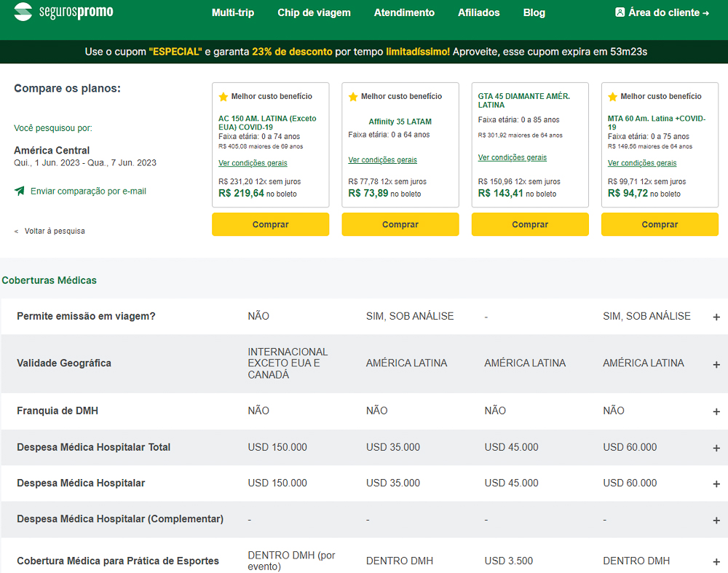Click R$ 231,20 12x sem juros text
728x573 pixels.
tap(260, 181)
